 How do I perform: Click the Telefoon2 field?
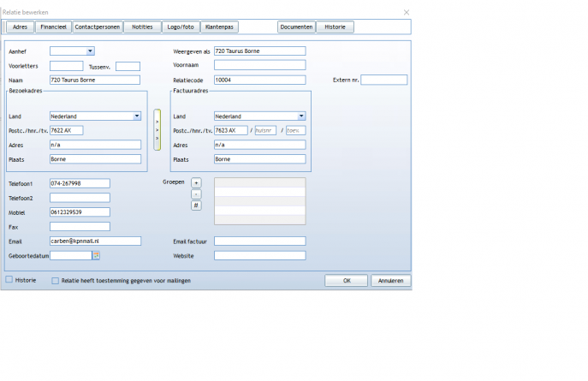[x=80, y=198]
